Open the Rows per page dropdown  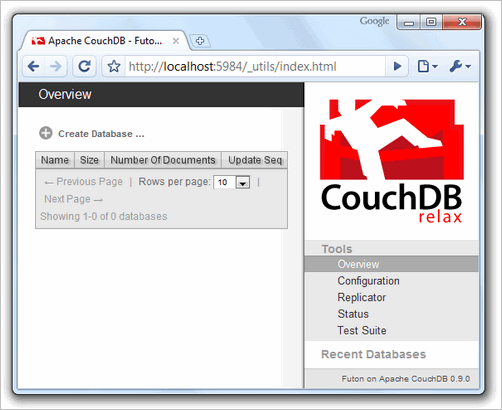tap(232, 182)
